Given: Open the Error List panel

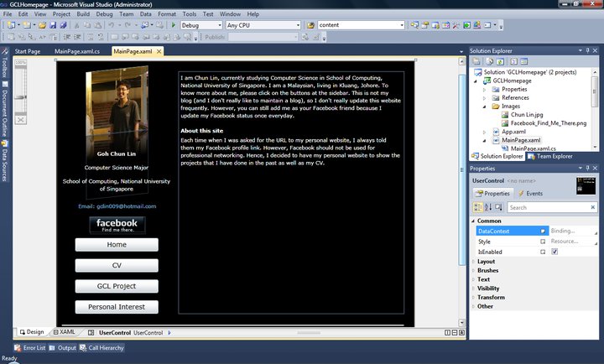Looking at the screenshot, I should [x=29, y=347].
